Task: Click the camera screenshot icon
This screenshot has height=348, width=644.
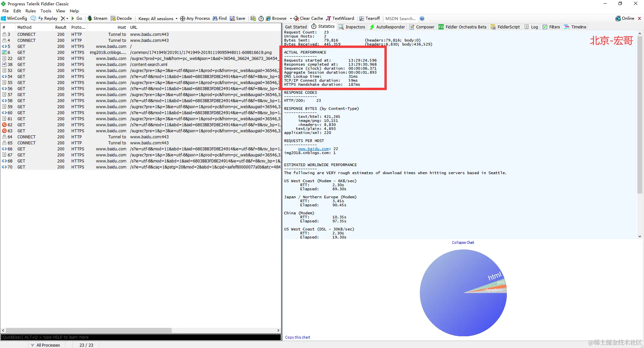Action: click(253, 18)
